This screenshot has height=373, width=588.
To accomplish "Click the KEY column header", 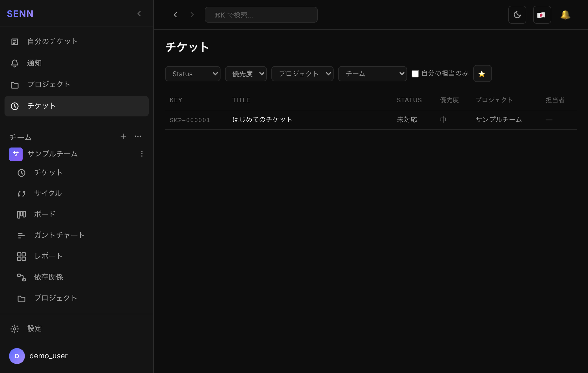I will click(x=176, y=100).
